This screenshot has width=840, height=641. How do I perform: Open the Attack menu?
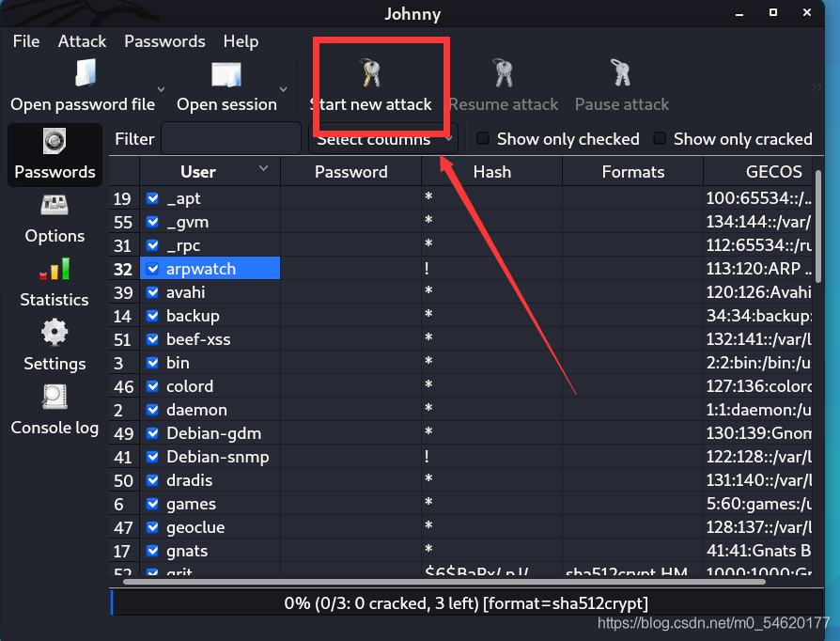click(x=82, y=41)
